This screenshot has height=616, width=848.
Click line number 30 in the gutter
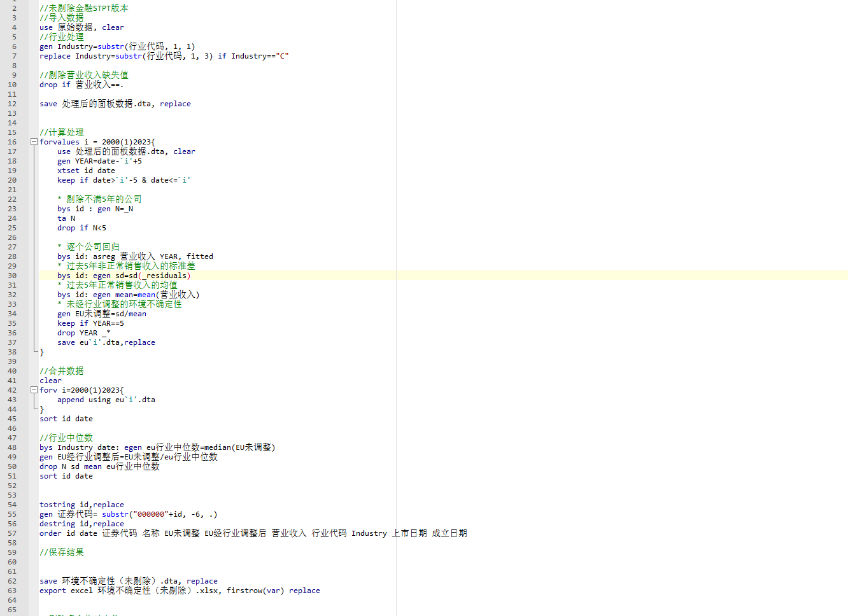coord(12,276)
